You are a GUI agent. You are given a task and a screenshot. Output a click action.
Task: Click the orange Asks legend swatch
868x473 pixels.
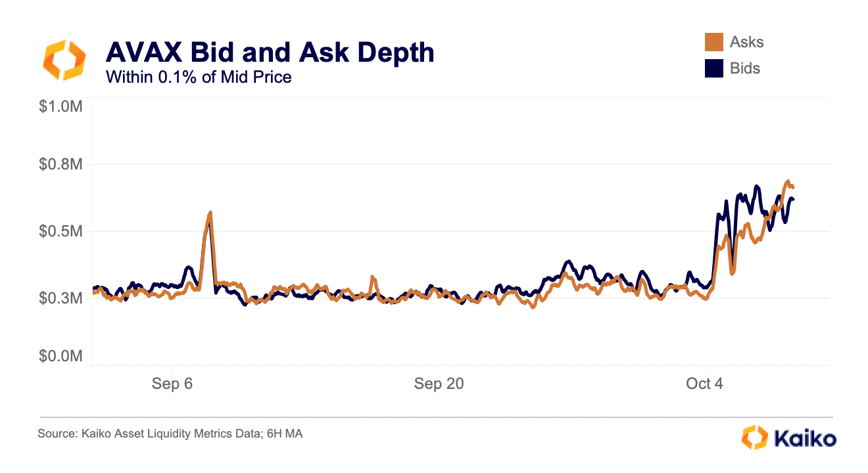pos(714,42)
